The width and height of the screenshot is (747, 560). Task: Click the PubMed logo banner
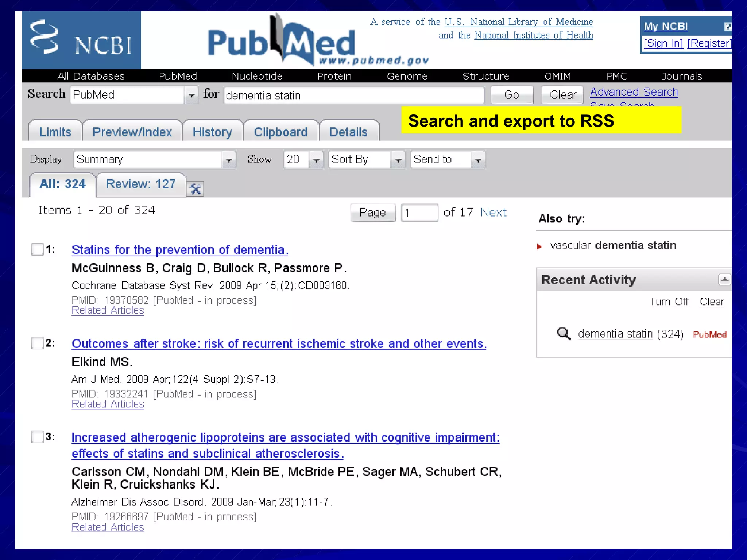[x=318, y=41]
